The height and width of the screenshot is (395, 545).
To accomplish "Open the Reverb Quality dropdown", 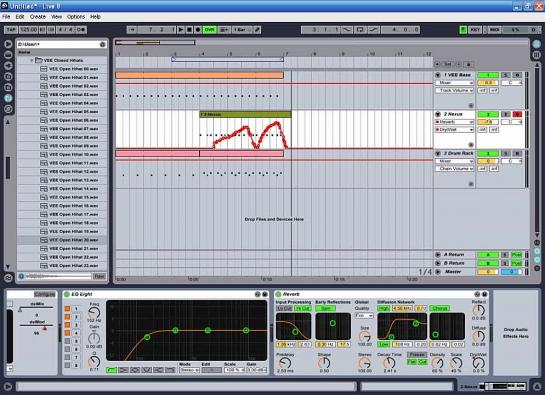I will 364,315.
